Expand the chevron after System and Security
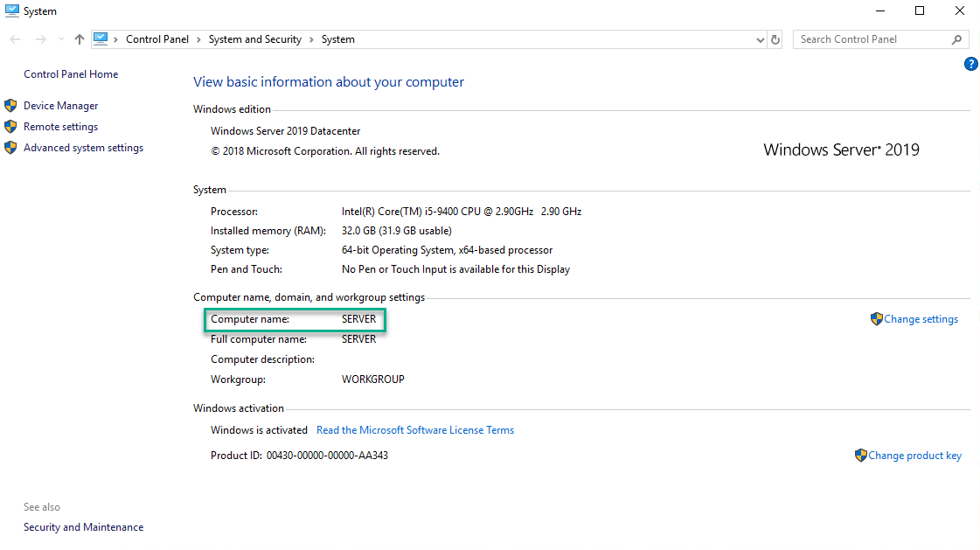 click(x=311, y=39)
